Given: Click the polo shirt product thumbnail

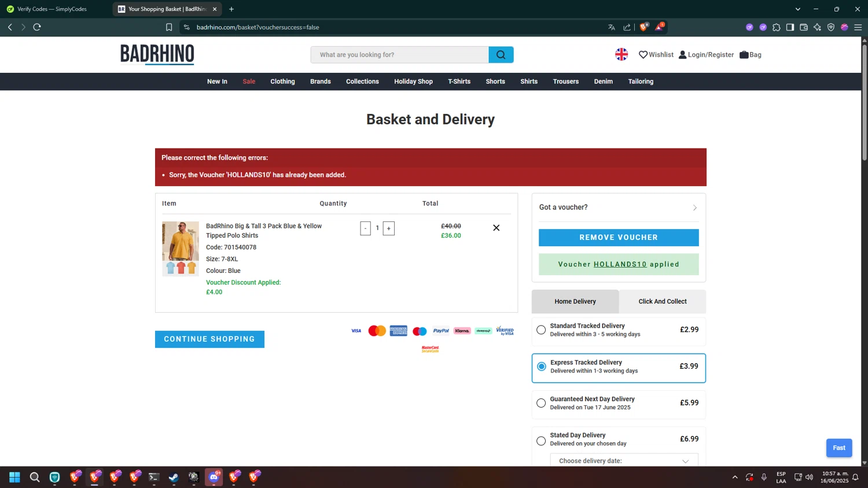Looking at the screenshot, I should pos(181,249).
